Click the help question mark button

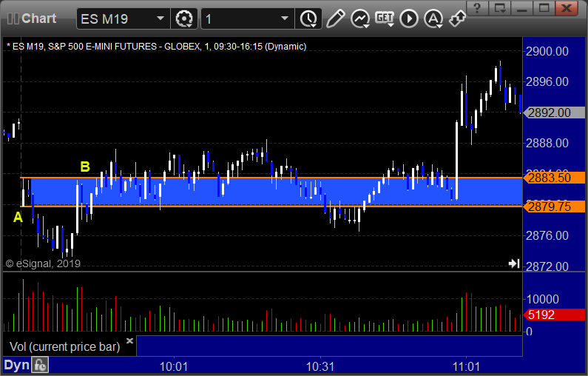[477, 8]
